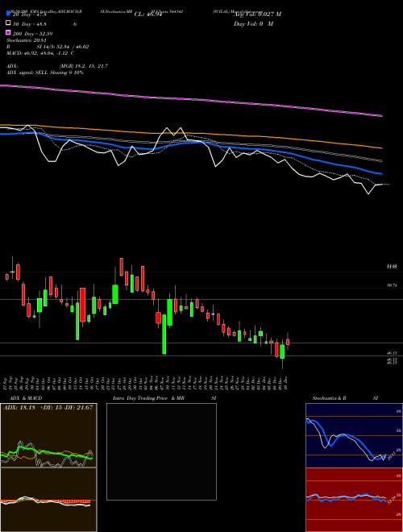
Task: Open the ADX indicator chart thumbnail
Action: tap(48, 435)
